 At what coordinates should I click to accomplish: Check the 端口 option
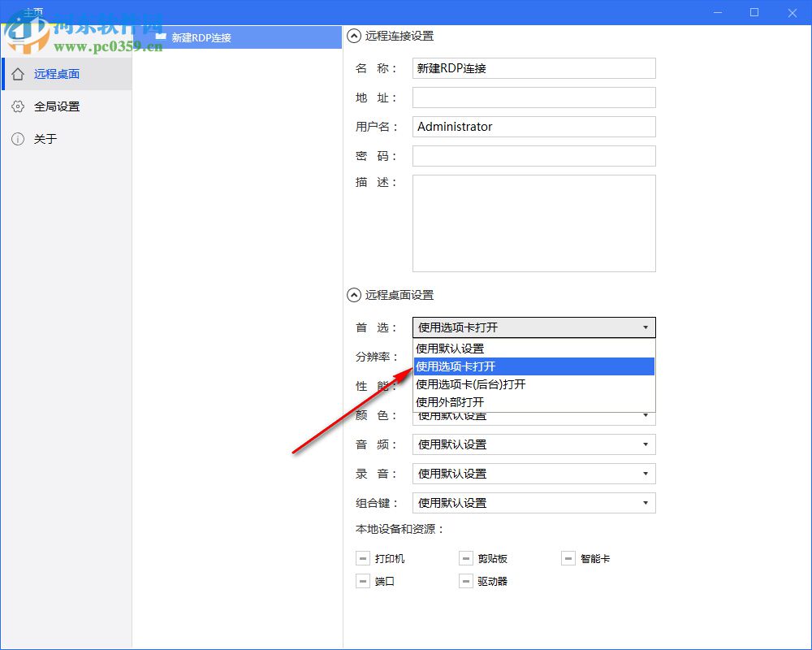[x=363, y=581]
